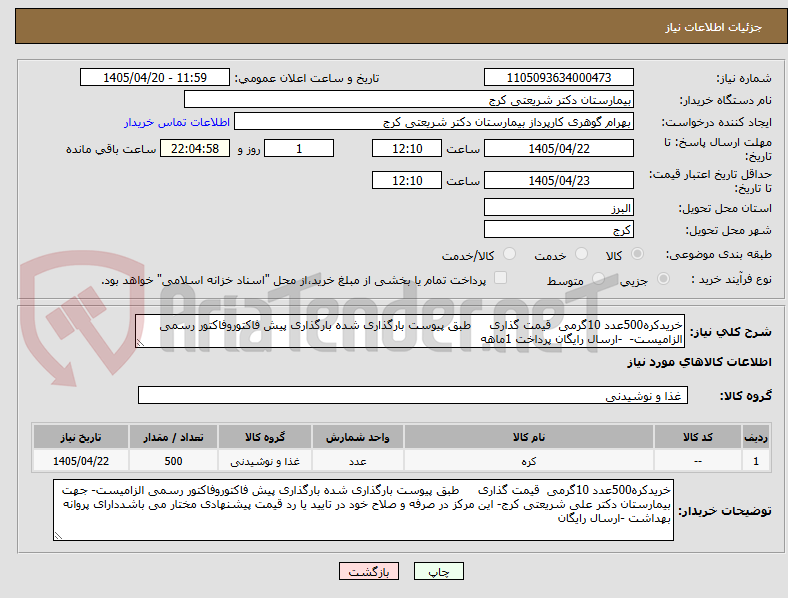The image size is (788, 598).
Task: Click the buyer notes text area
Action: (x=363, y=510)
